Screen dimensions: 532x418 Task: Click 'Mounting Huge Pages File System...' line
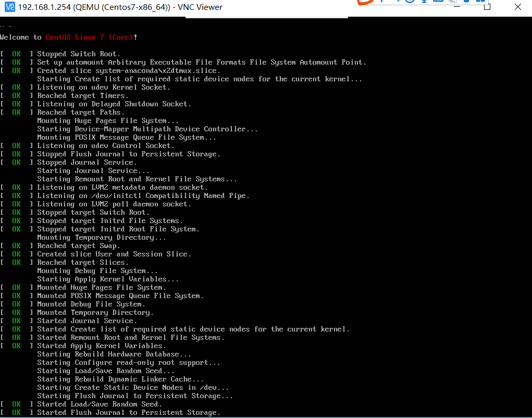click(108, 121)
